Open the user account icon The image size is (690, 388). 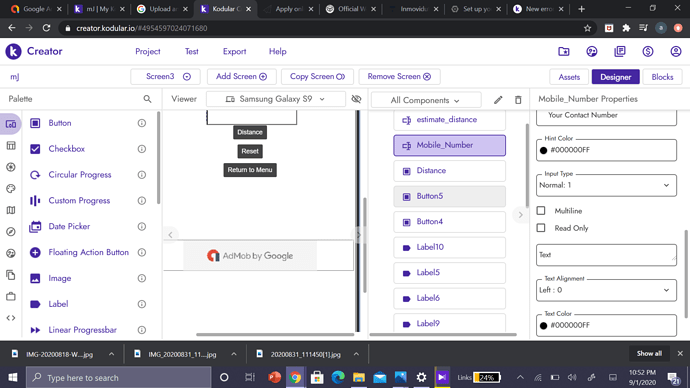[676, 51]
